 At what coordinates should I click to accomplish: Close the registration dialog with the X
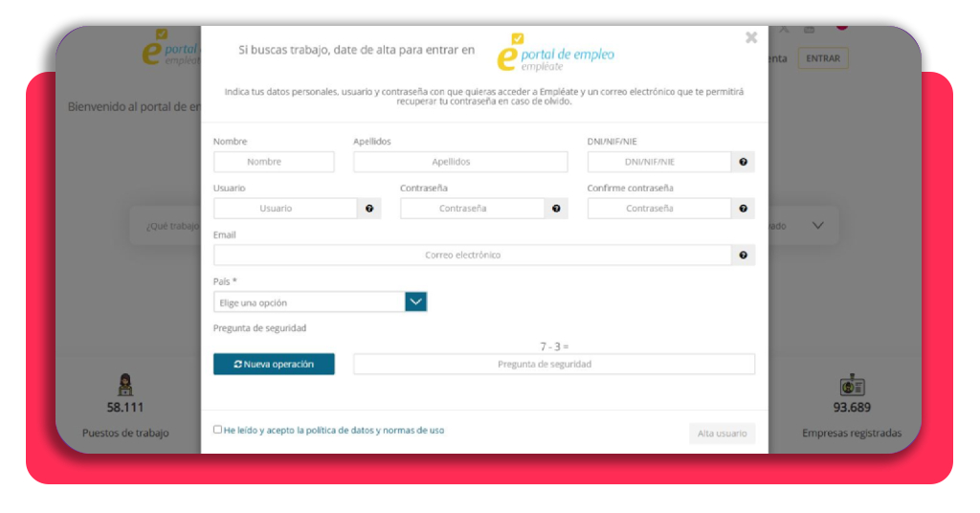tap(751, 37)
